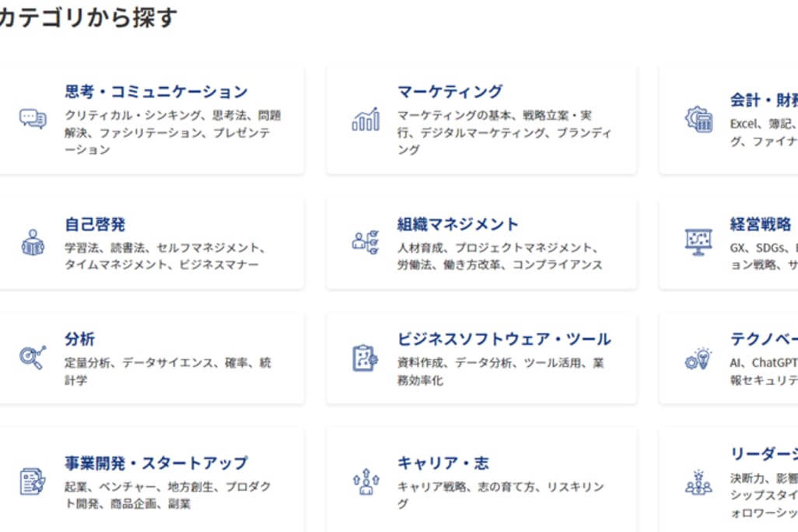Go to the 組織マネジメント category heading
Image resolution: width=798 pixels, height=532 pixels.
pos(458,225)
